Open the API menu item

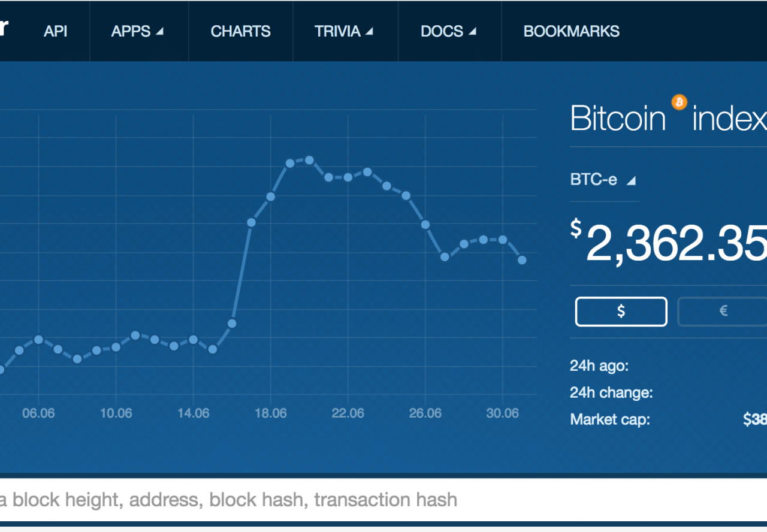(x=55, y=31)
